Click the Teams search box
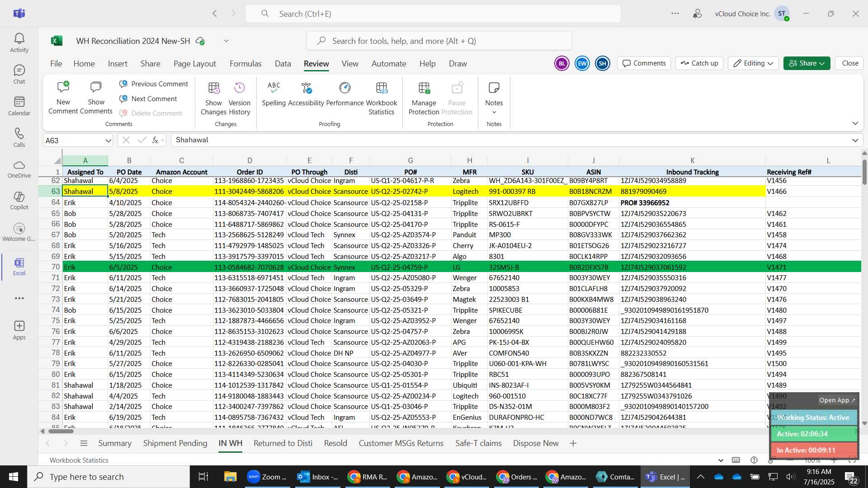Image resolution: width=868 pixels, height=488 pixels. click(433, 14)
